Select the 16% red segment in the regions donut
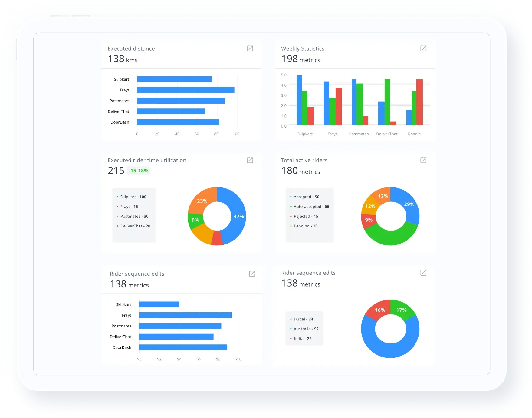Image resolution: width=532 pixels, height=418 pixels. point(379,310)
